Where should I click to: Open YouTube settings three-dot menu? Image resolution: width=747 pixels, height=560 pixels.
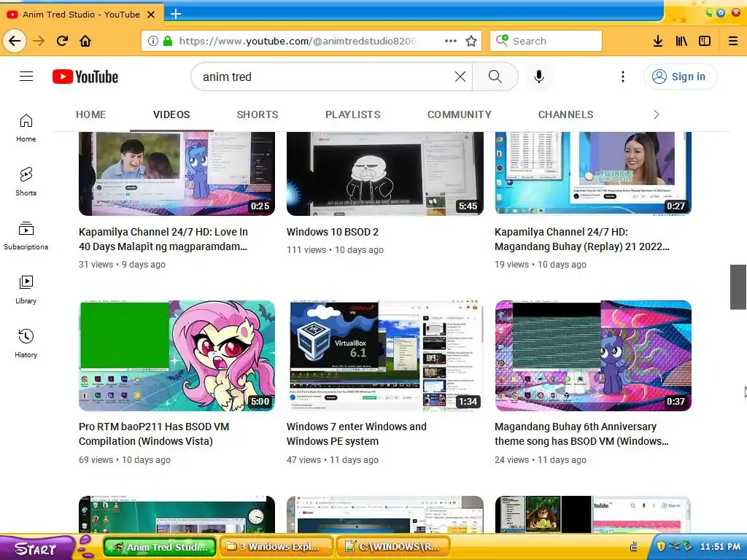tap(623, 77)
